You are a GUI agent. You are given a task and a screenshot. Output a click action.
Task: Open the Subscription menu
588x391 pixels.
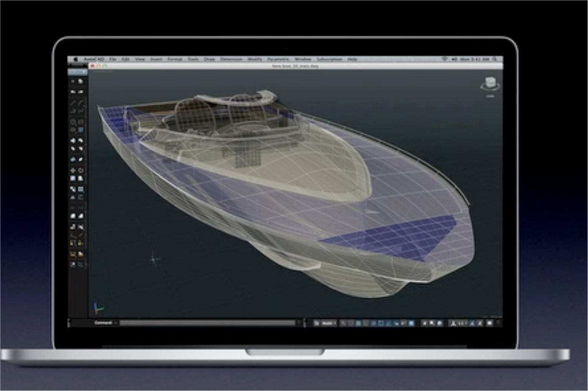point(329,59)
